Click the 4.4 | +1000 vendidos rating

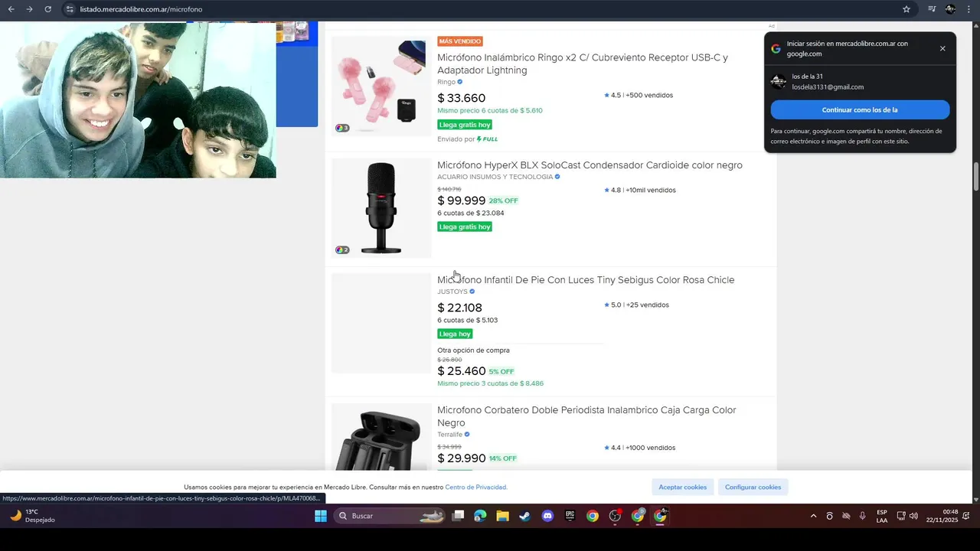pos(639,448)
